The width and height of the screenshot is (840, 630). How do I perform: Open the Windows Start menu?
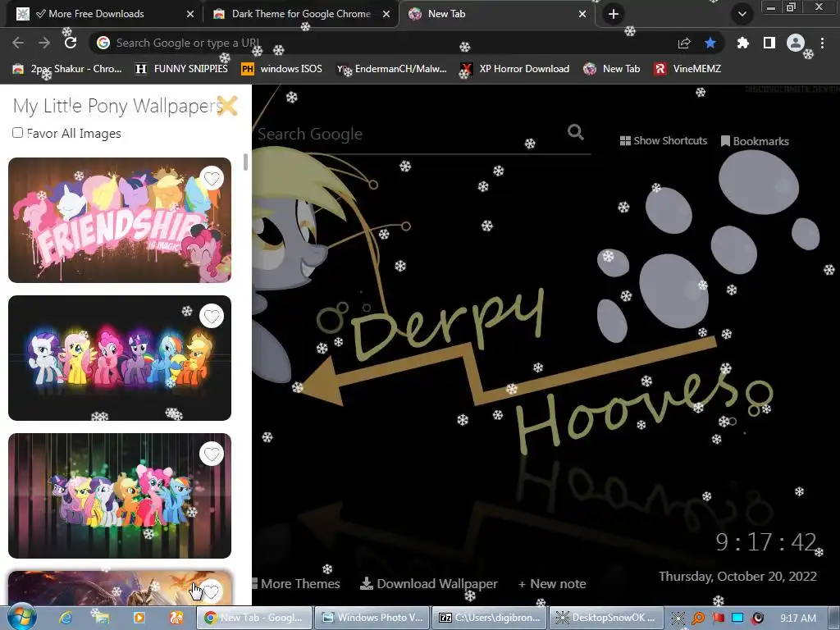click(x=21, y=618)
